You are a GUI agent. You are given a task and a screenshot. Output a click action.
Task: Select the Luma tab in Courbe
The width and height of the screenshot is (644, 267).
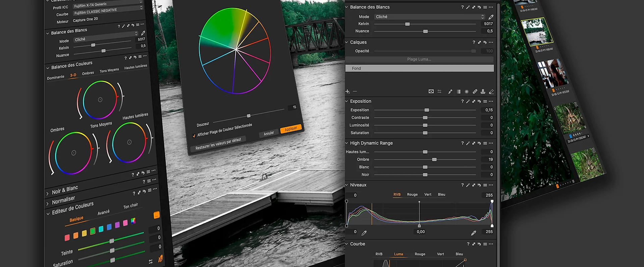pyautogui.click(x=398, y=254)
